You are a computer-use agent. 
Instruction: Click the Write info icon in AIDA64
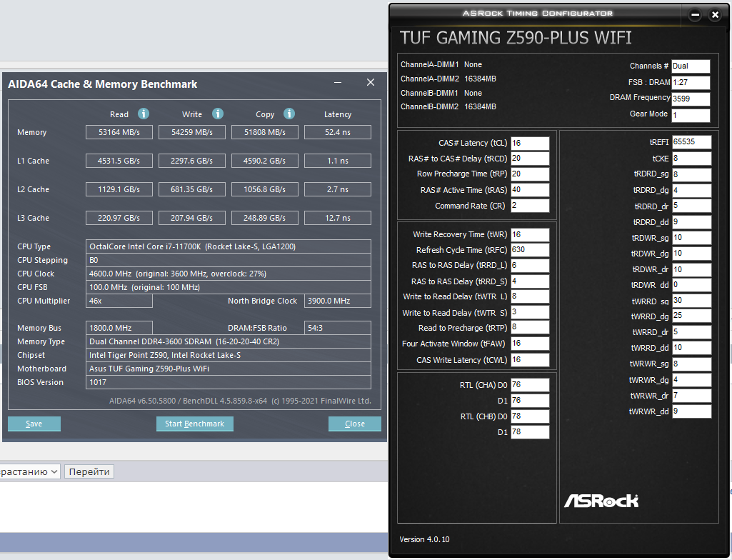coord(218,114)
